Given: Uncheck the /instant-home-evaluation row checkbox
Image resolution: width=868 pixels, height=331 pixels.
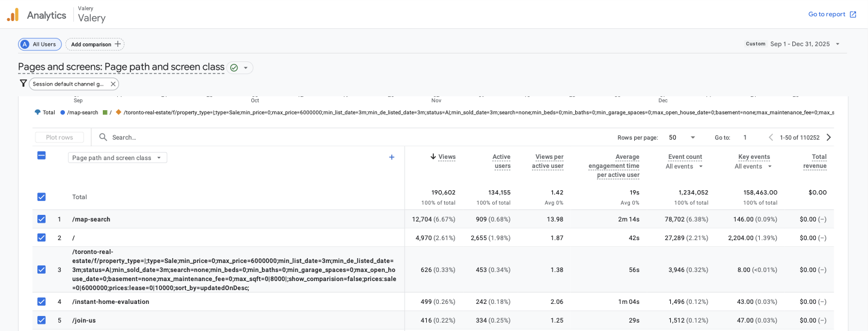Looking at the screenshot, I should (x=41, y=302).
